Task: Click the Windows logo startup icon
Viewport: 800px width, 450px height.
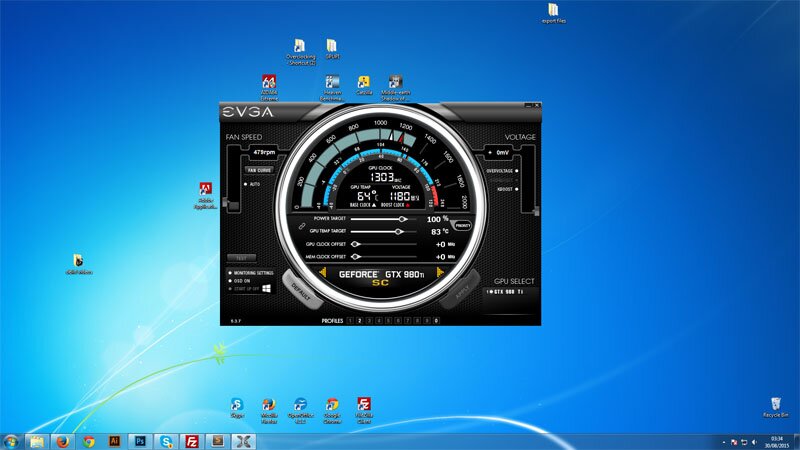Action: pyautogui.click(x=266, y=288)
